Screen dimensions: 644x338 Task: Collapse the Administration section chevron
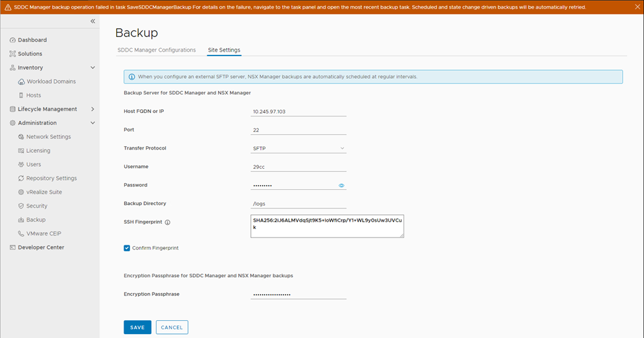pos(92,123)
